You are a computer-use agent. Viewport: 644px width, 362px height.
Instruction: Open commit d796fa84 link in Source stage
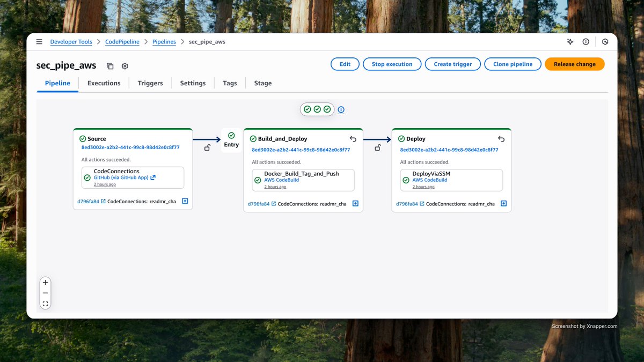(x=91, y=202)
